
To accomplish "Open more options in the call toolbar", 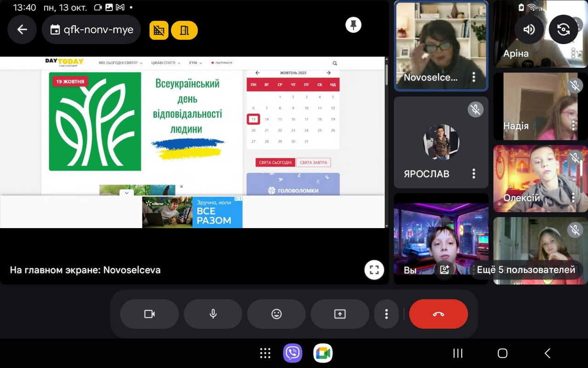I will (x=386, y=314).
